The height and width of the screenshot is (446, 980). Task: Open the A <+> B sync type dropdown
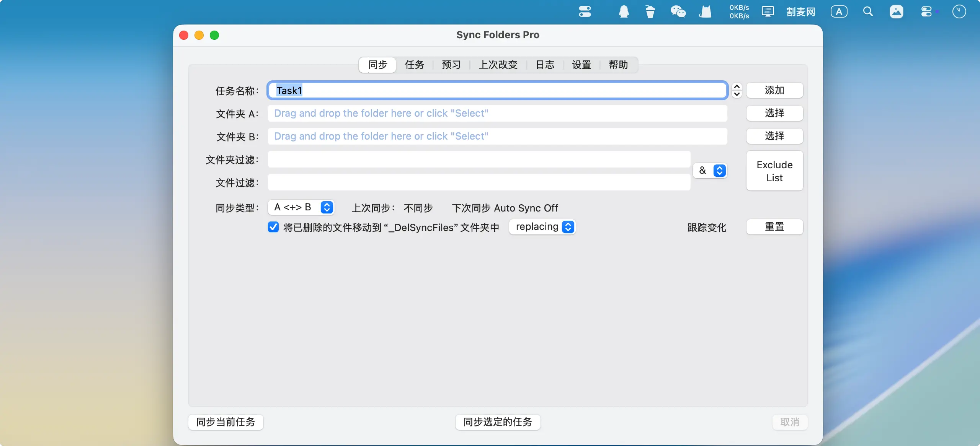pyautogui.click(x=301, y=207)
